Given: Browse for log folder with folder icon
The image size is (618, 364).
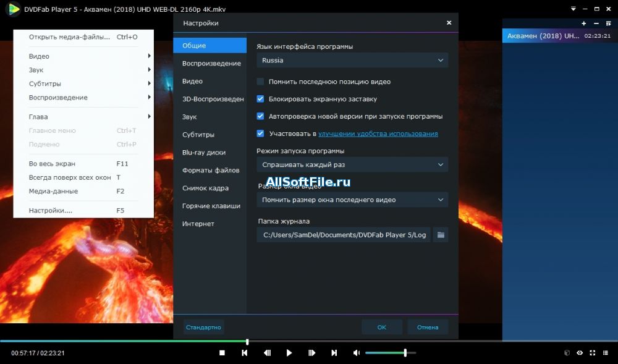Looking at the screenshot, I should coord(441,235).
